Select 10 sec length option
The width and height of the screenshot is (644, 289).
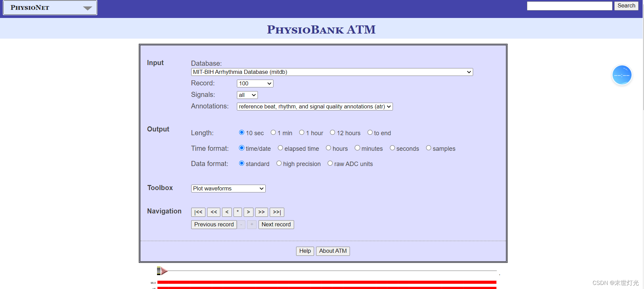(242, 132)
